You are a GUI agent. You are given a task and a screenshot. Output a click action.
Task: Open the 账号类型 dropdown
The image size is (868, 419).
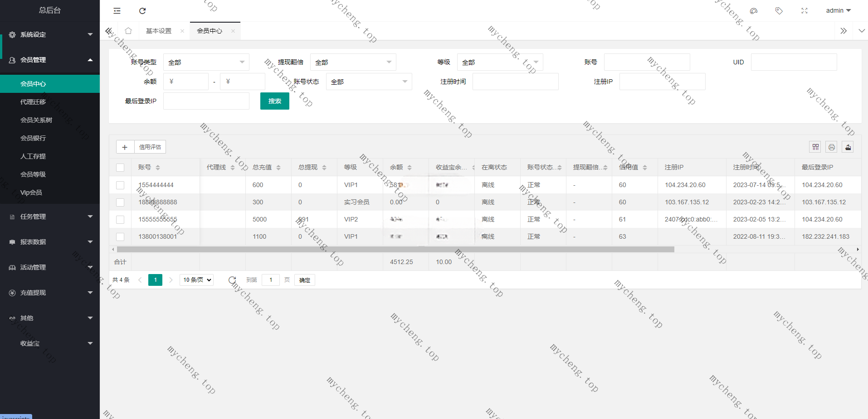click(x=206, y=62)
